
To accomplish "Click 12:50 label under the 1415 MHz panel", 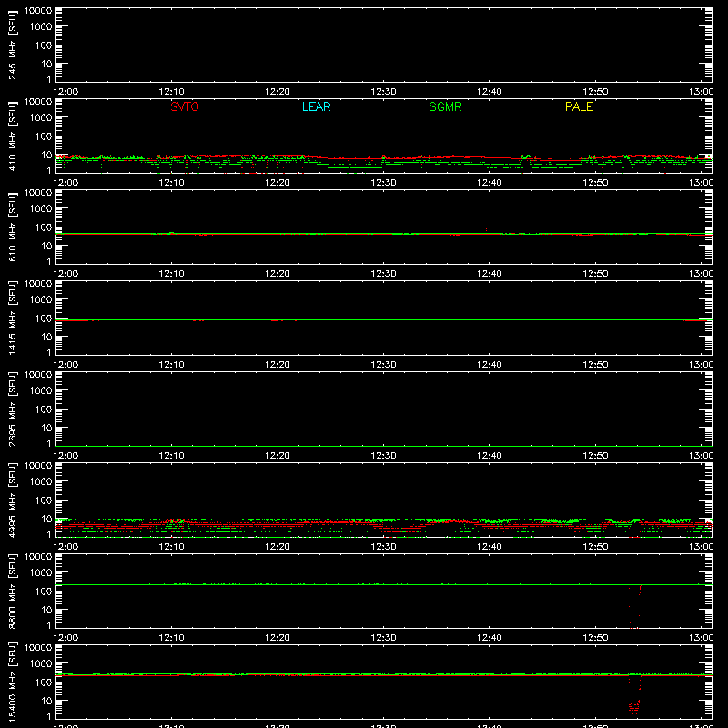I will point(595,365).
